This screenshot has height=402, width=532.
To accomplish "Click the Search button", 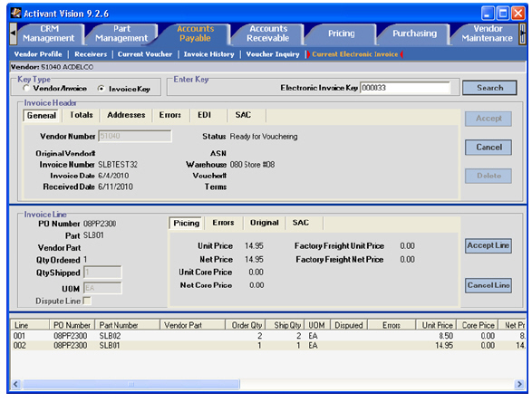I will (x=489, y=88).
